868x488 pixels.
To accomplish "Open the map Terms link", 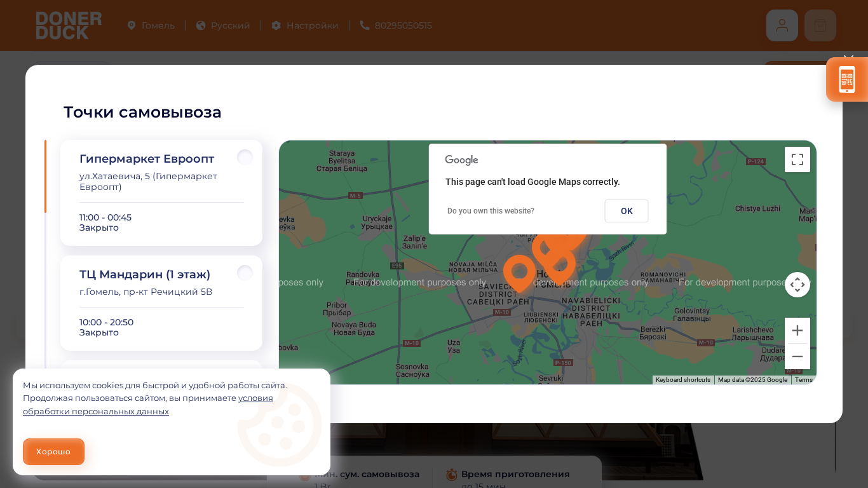I will 804,380.
